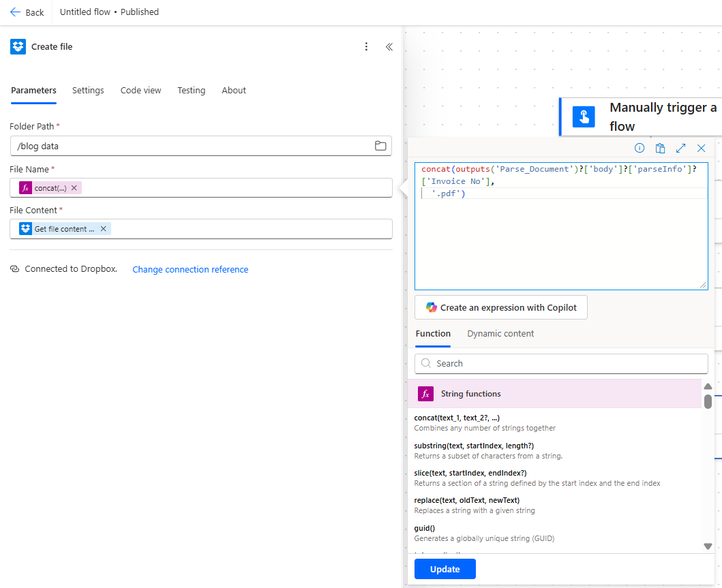Click the Manually trigger a flow card icon

click(x=584, y=116)
